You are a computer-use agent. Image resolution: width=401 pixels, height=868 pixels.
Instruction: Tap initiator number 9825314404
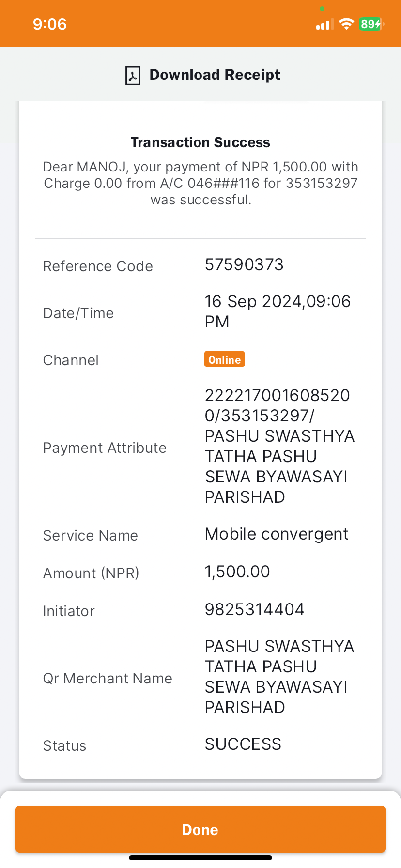255,609
